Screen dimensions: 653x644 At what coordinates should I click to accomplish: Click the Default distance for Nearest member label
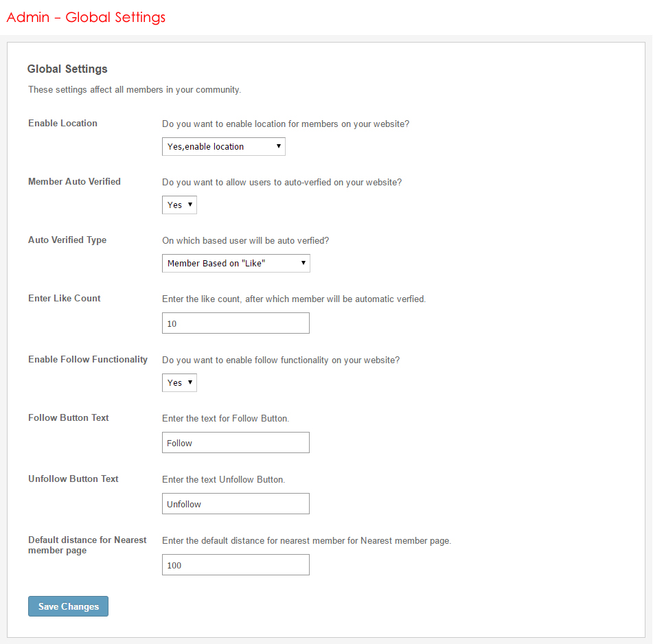[87, 545]
